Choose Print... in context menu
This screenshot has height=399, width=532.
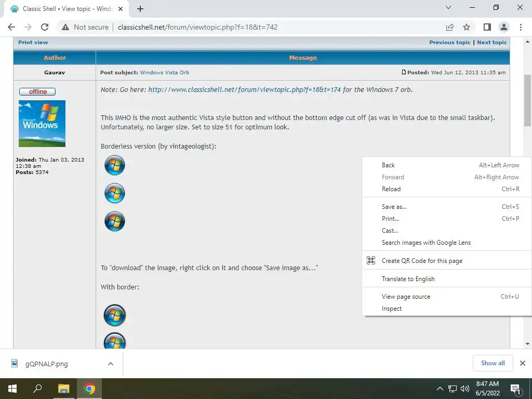(447, 219)
